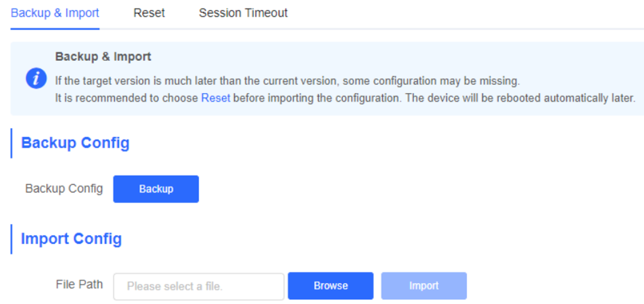644x304 pixels.
Task: Click the Backup Config label beside the button
Action: coord(64,189)
